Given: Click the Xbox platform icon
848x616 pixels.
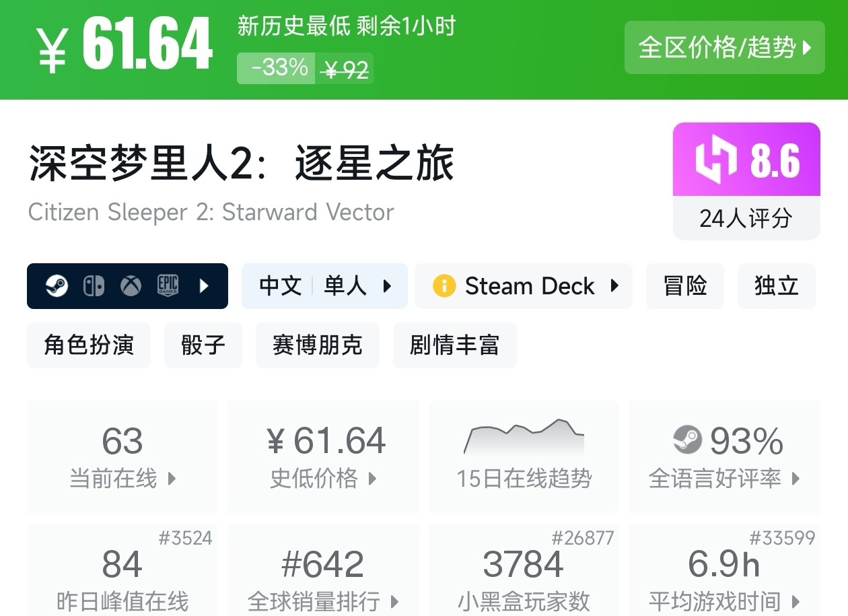Looking at the screenshot, I should (x=131, y=286).
